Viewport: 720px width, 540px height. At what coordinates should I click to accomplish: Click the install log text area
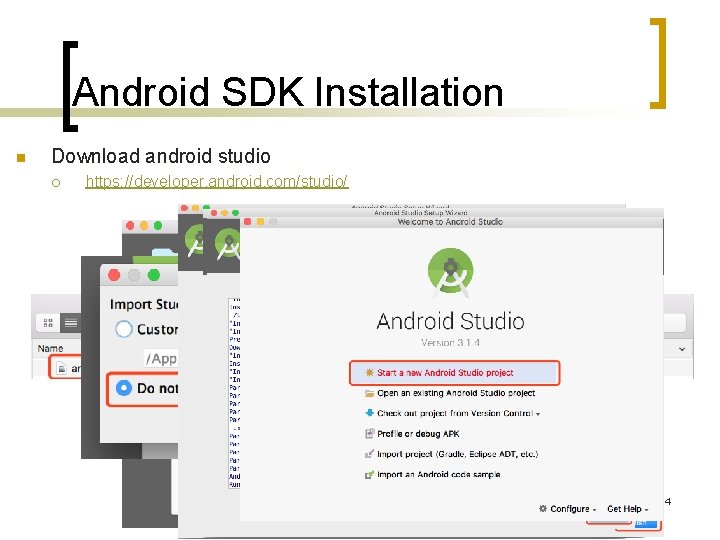coord(235,393)
